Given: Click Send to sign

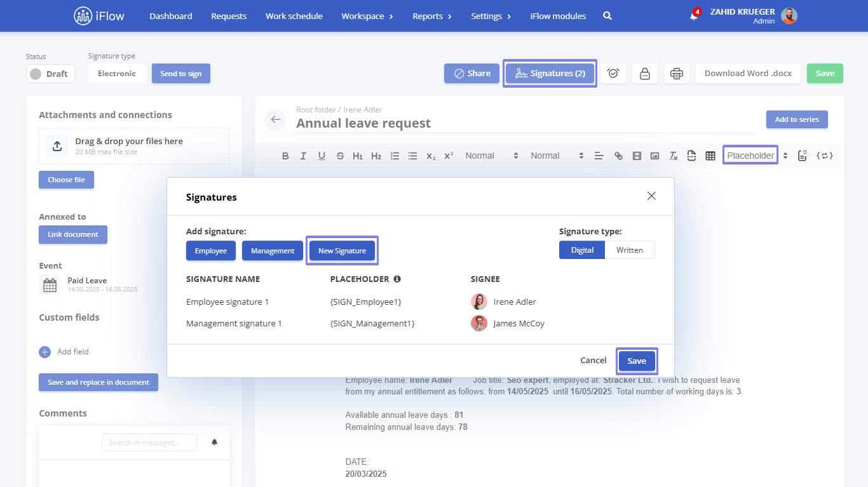Looking at the screenshot, I should coord(181,74).
